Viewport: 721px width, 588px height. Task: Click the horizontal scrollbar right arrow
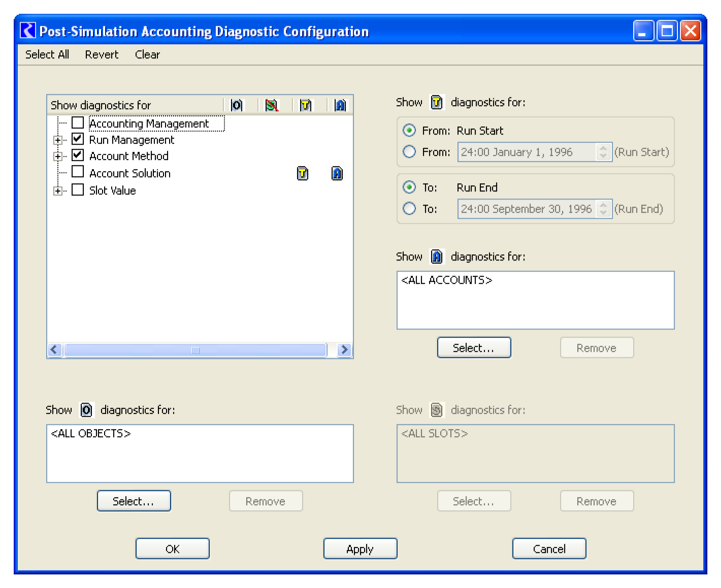pos(345,349)
